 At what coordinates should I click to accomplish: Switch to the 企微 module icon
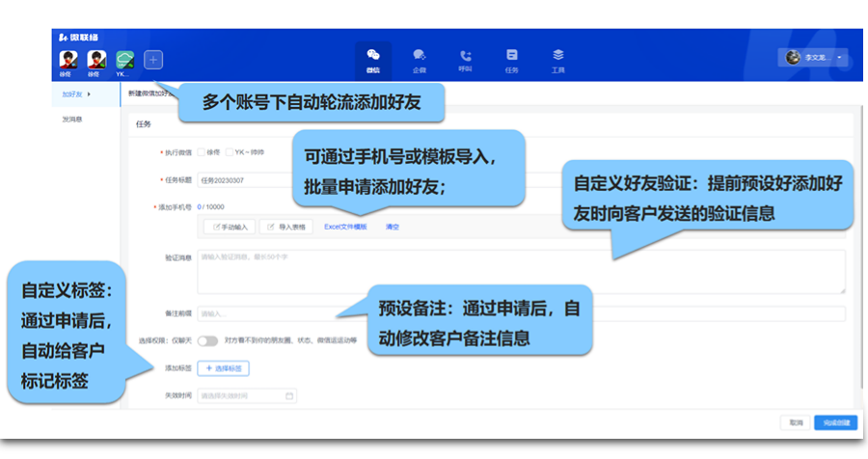[420, 56]
